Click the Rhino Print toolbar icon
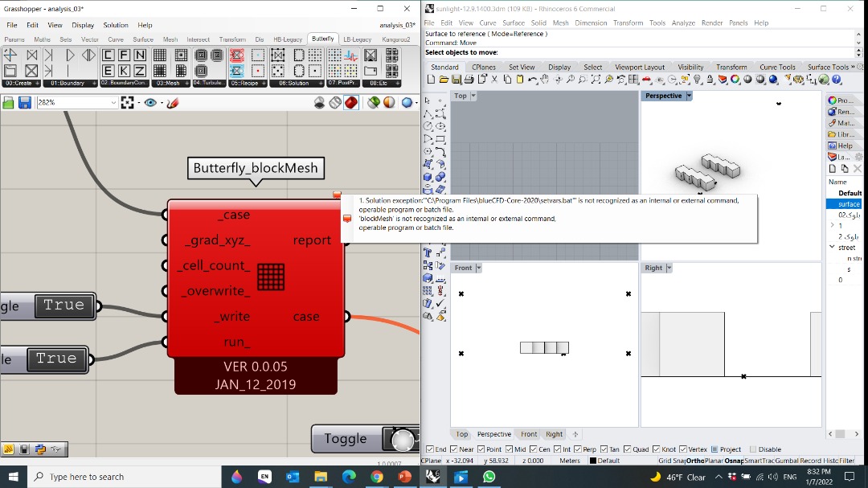The image size is (868, 488). click(469, 80)
